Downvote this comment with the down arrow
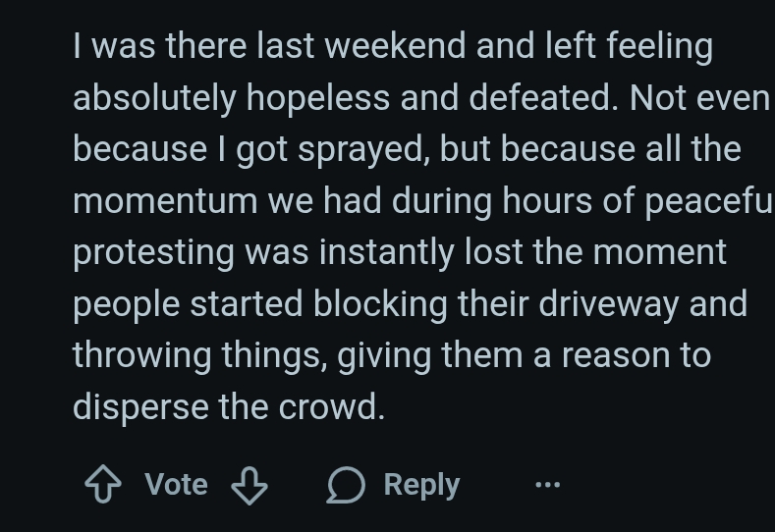 (x=249, y=485)
